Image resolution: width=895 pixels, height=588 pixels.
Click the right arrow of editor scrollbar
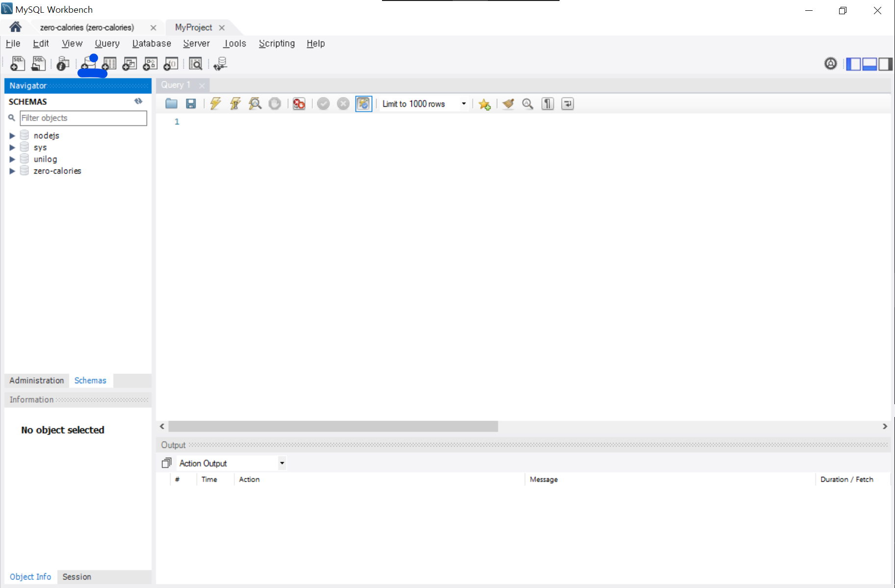click(885, 426)
